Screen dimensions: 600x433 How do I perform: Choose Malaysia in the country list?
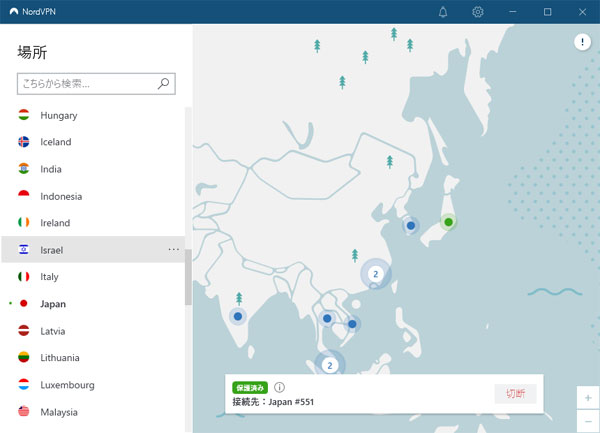[93, 412]
